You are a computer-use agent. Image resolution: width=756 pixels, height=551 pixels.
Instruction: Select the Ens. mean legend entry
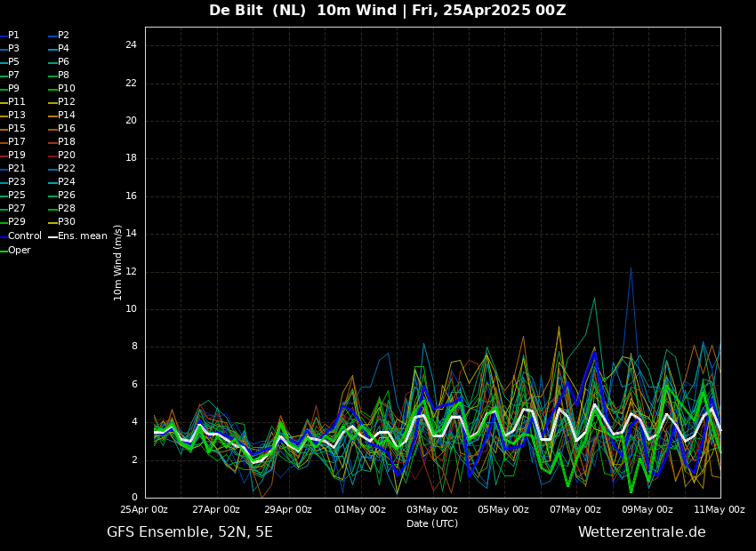(x=82, y=236)
